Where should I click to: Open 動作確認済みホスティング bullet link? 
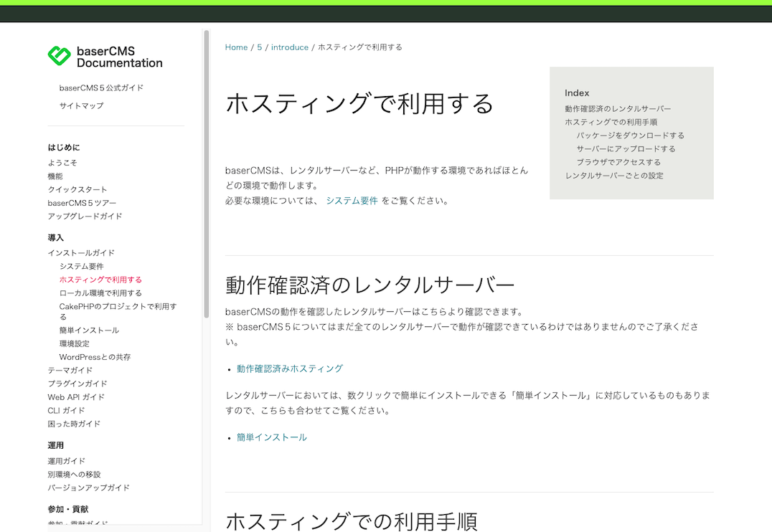click(290, 369)
